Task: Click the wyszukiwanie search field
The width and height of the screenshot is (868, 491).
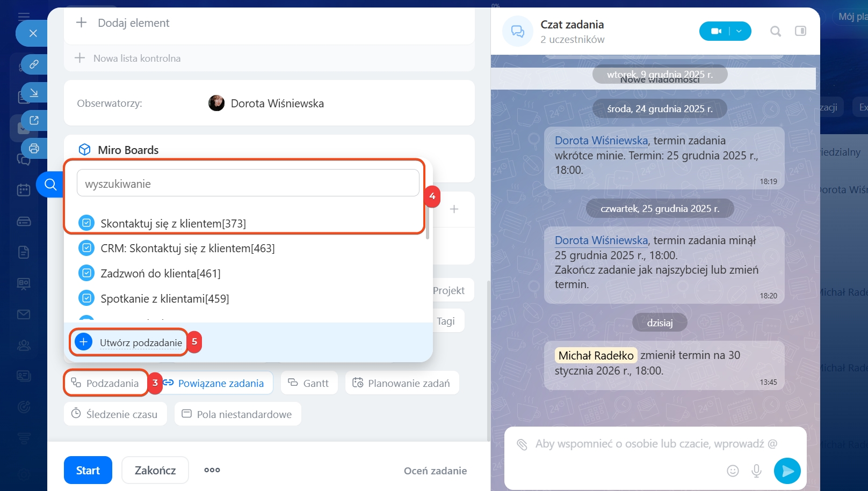Action: 248,184
